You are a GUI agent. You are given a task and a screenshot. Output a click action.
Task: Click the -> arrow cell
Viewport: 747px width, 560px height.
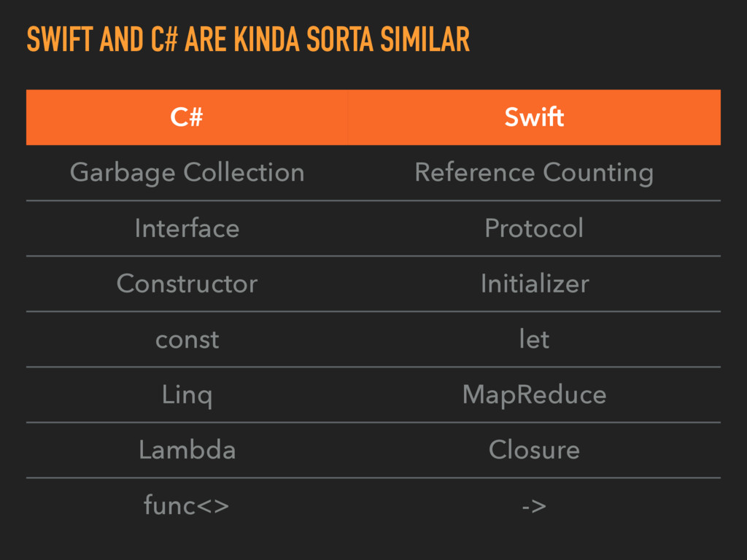[534, 505]
